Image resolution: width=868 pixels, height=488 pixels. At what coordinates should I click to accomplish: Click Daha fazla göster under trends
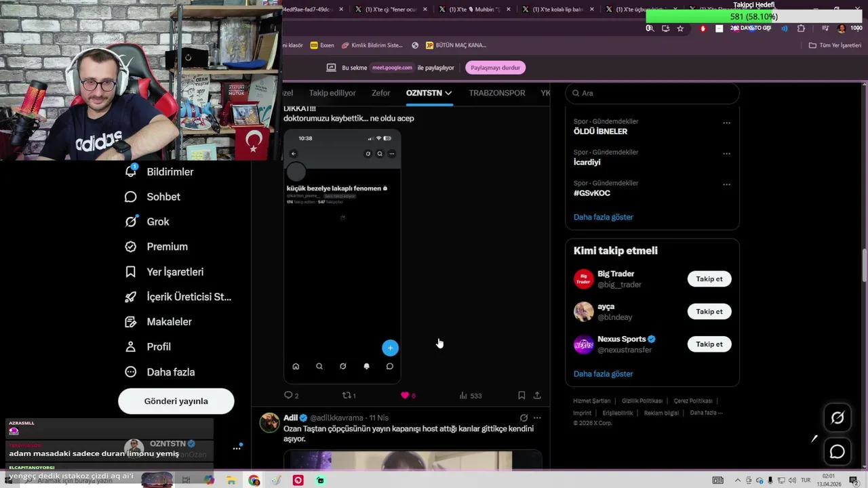[604, 218]
